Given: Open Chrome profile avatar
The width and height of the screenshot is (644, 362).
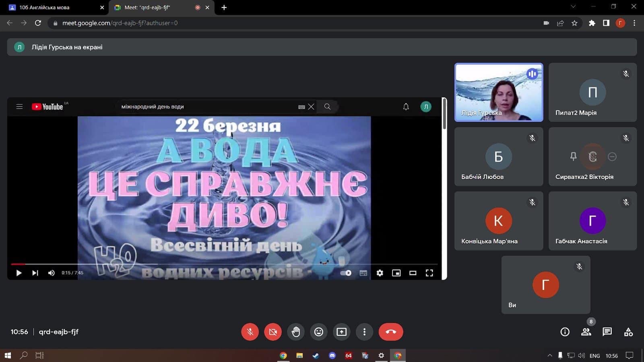Looking at the screenshot, I should 620,23.
